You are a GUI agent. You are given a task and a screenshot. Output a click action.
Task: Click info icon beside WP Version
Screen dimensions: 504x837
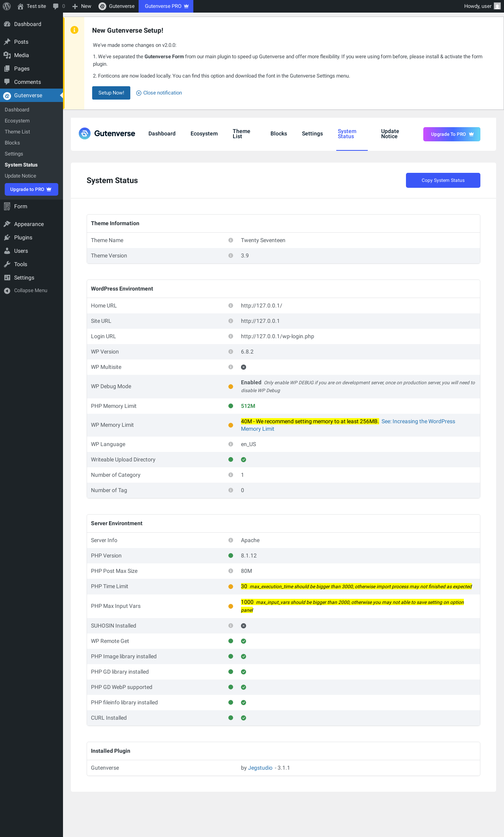coord(231,352)
